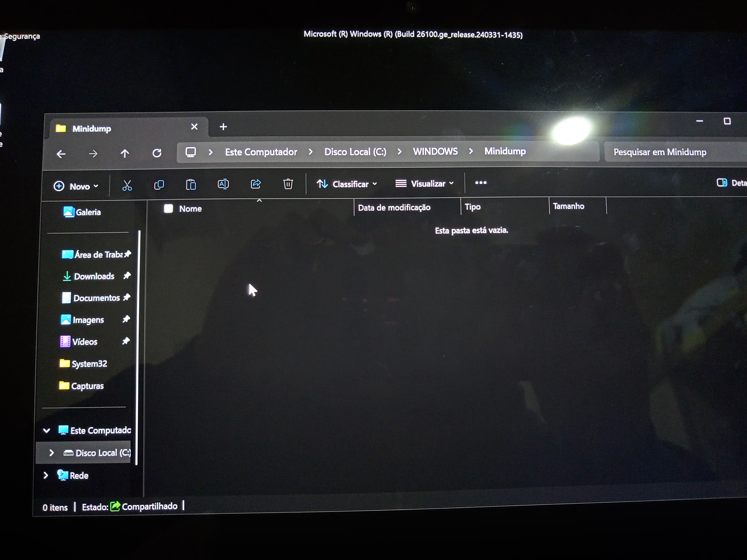Open the Novo dropdown
747x560 pixels.
(x=76, y=186)
